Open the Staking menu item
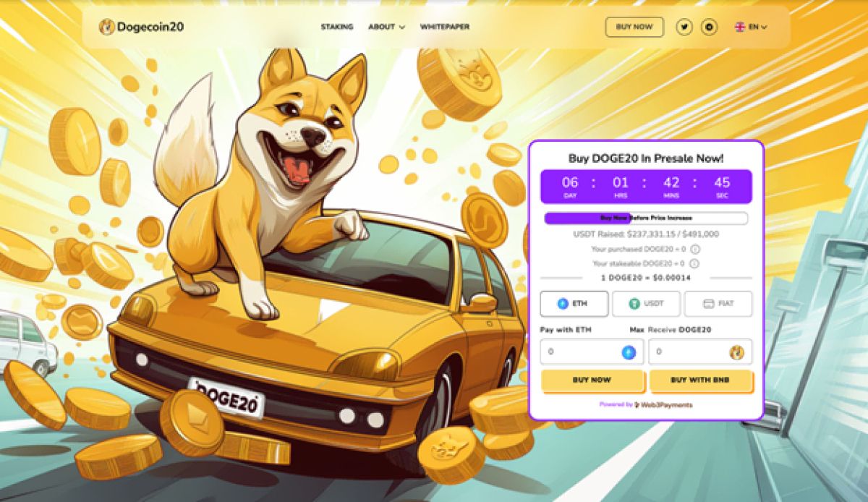 point(337,27)
